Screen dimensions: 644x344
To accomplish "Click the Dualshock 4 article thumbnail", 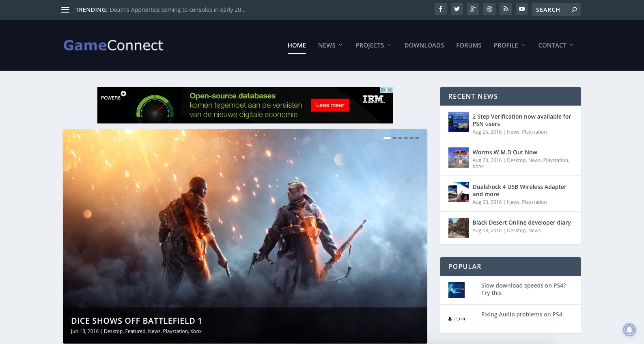I will click(x=459, y=192).
